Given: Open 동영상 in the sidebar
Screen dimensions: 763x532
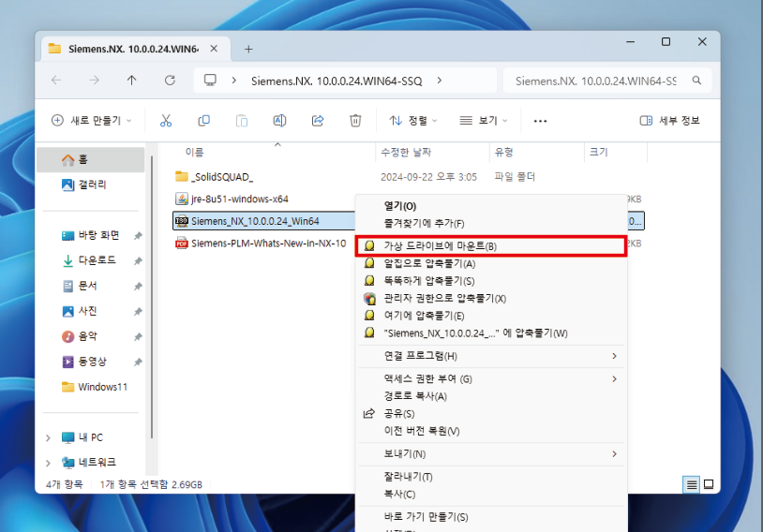Looking at the screenshot, I should [x=91, y=362].
